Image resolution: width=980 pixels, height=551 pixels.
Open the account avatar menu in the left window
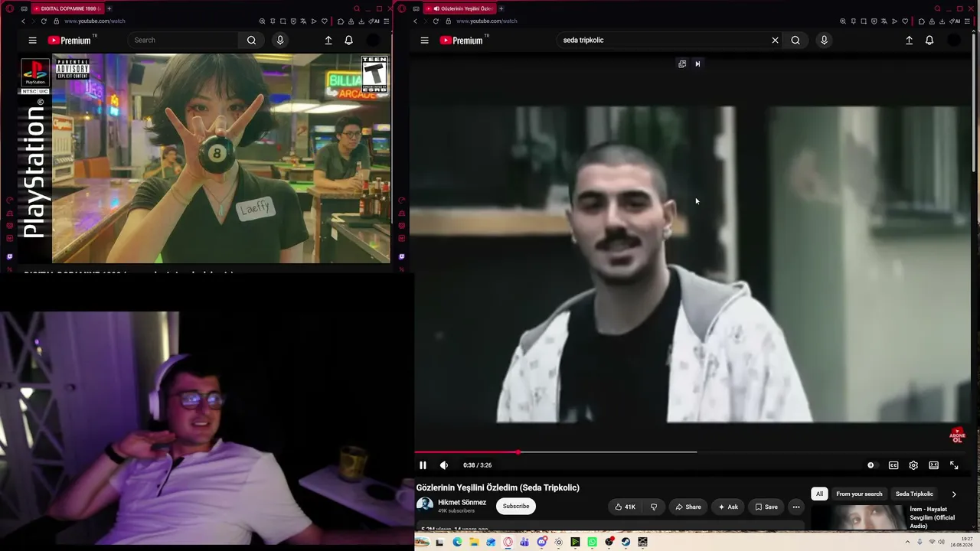[x=373, y=41]
